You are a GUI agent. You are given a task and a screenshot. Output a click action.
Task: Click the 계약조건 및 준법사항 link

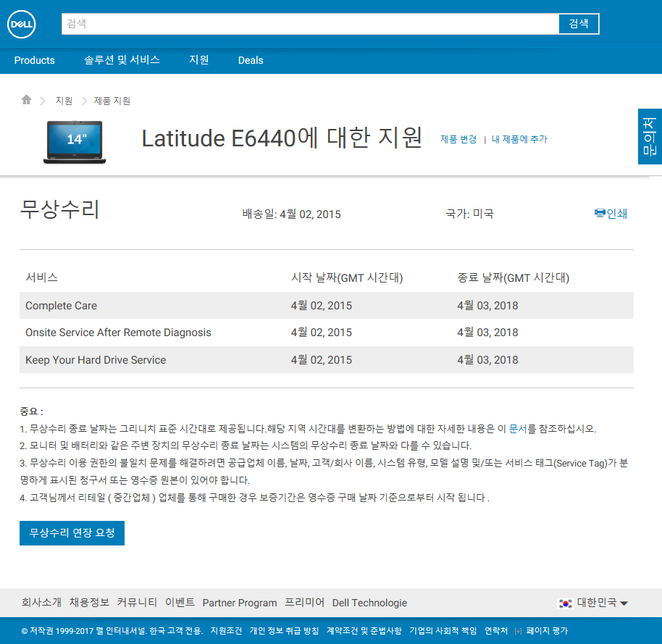click(x=364, y=631)
